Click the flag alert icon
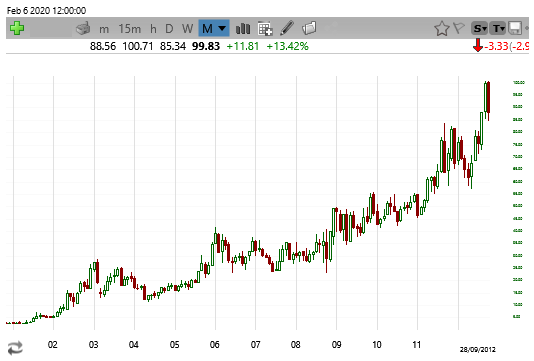The image size is (534, 361). (459, 28)
